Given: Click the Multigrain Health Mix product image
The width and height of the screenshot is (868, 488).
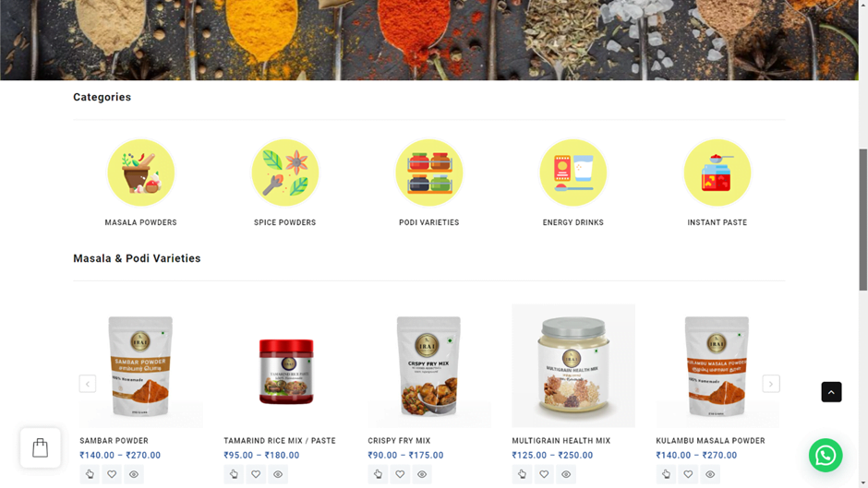Looking at the screenshot, I should [x=573, y=365].
